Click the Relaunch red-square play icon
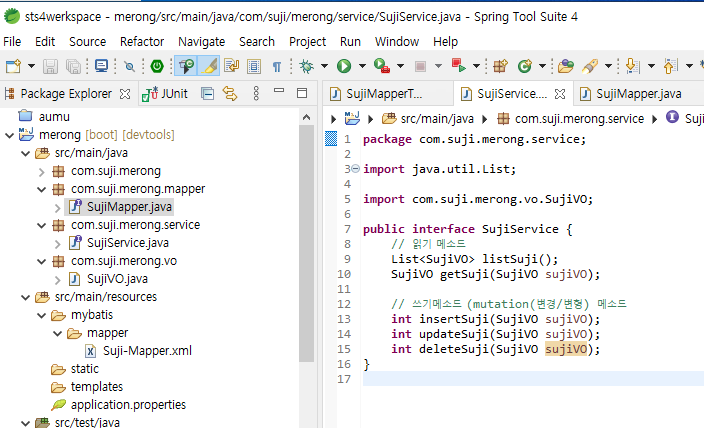 [x=459, y=66]
